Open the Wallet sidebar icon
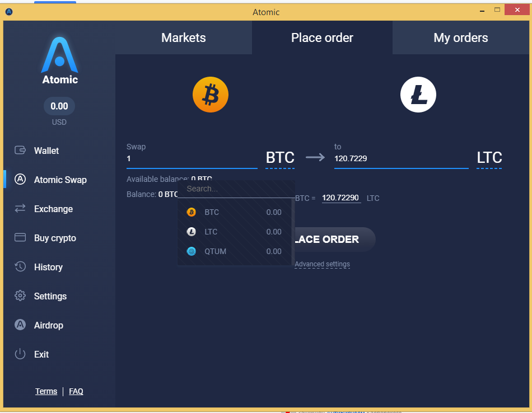This screenshot has height=413, width=532. point(20,150)
